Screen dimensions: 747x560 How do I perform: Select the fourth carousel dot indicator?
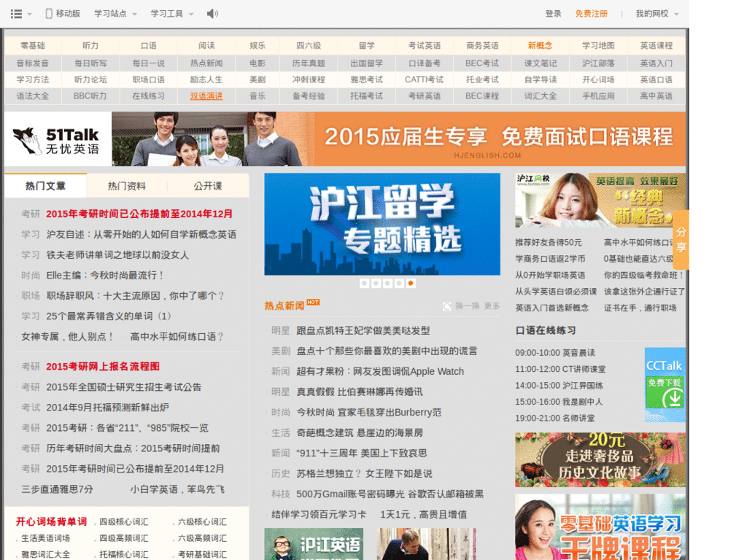(399, 284)
